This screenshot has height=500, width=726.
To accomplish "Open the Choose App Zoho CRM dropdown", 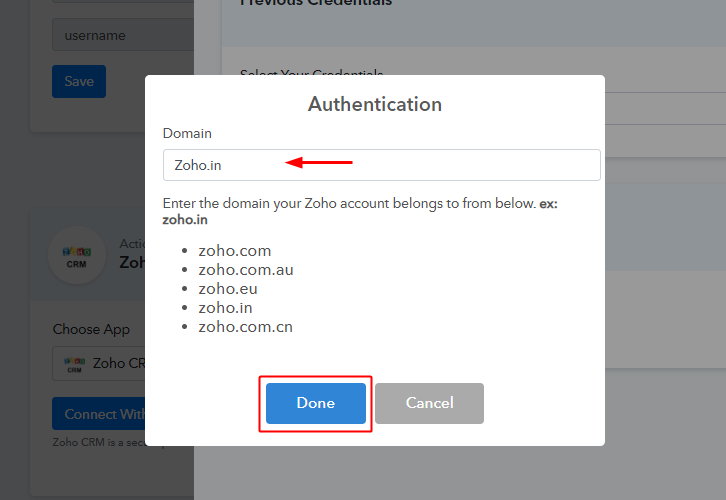I will coord(99,363).
